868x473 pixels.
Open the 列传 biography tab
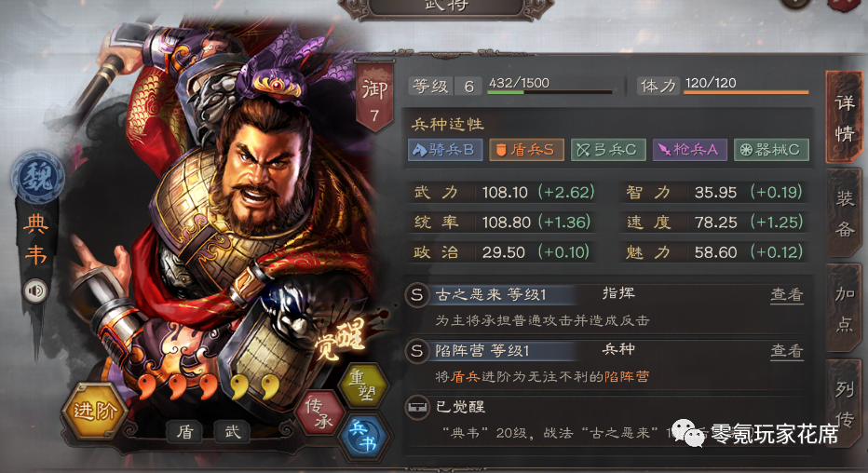844,403
